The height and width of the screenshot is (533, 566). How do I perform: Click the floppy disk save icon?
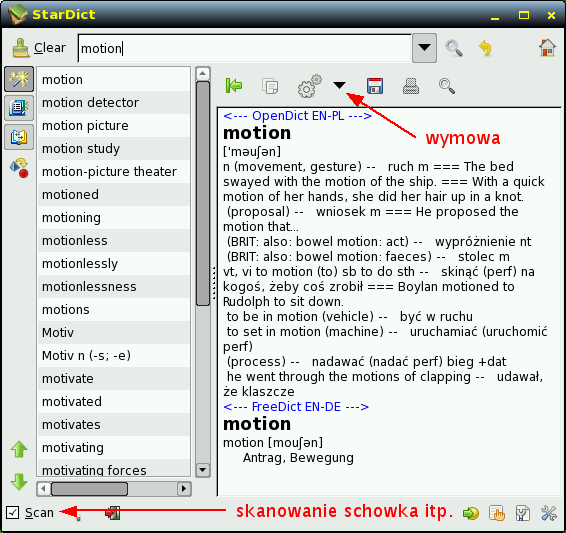coord(375,86)
